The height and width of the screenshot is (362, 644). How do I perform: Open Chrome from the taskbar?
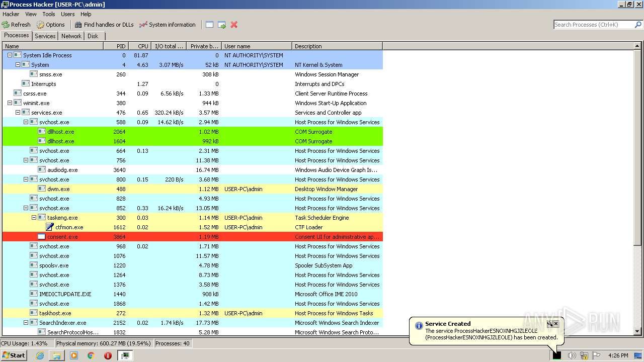pyautogui.click(x=91, y=355)
